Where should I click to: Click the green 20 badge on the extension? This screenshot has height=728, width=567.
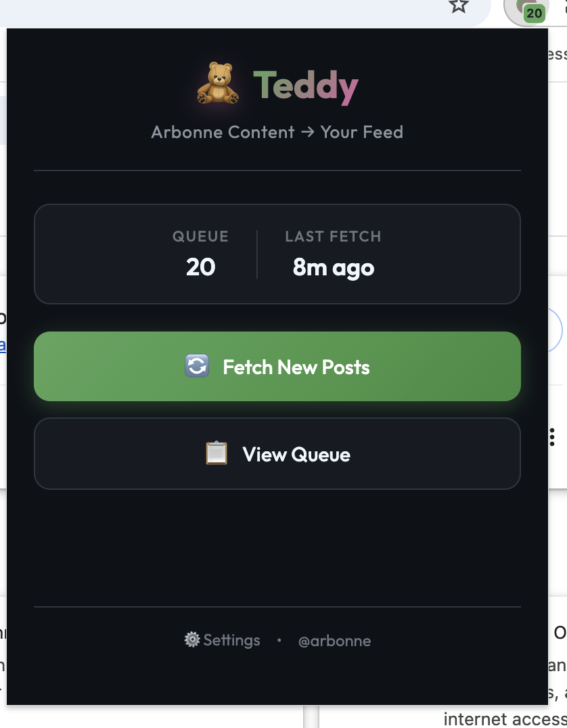(535, 13)
